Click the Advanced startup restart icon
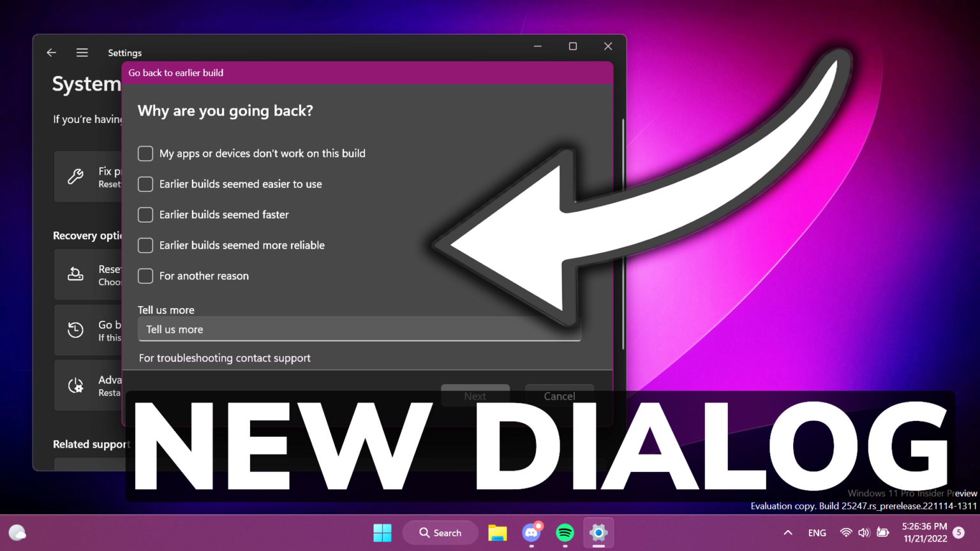This screenshot has width=980, height=551. 76,385
